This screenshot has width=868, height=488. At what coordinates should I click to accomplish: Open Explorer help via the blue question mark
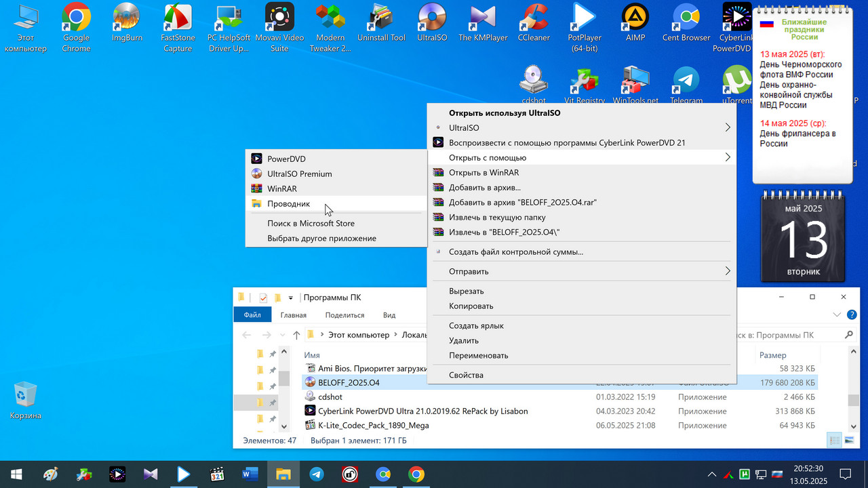pos(852,314)
